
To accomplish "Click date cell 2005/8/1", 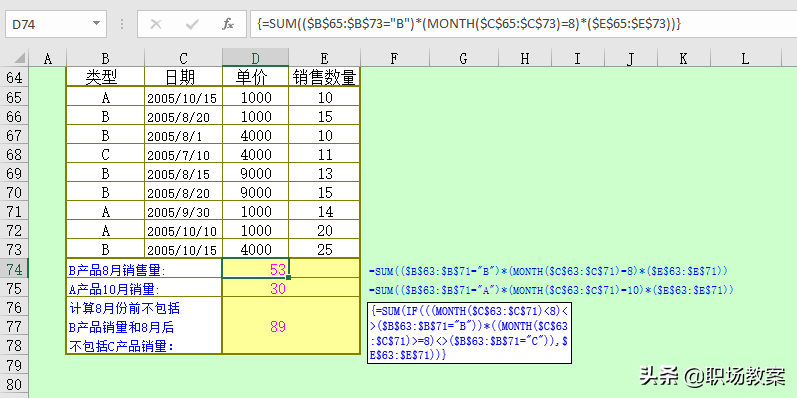I will coord(183,135).
